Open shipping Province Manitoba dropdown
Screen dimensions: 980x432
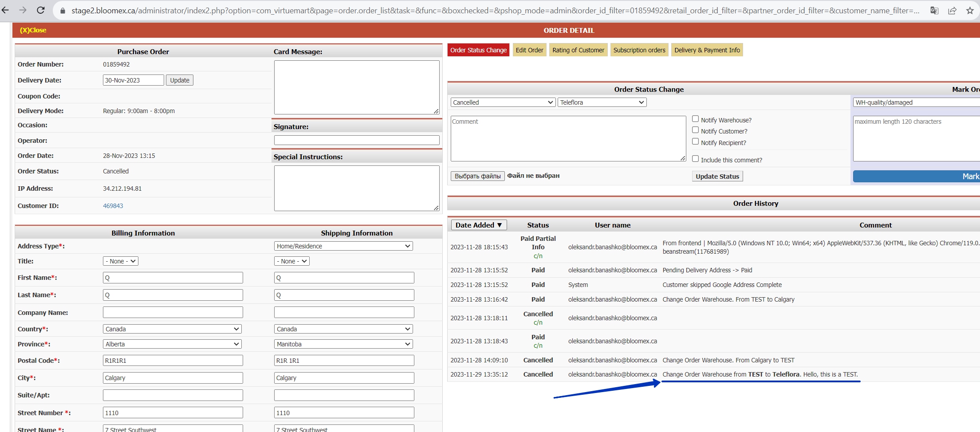coord(343,344)
